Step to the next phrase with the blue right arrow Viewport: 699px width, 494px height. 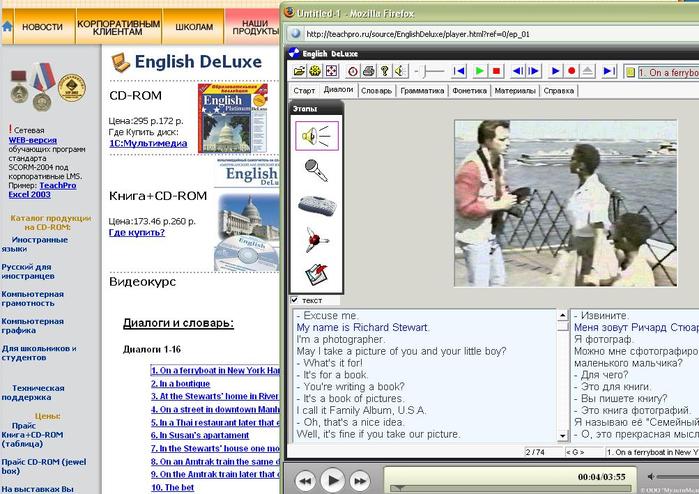533,71
